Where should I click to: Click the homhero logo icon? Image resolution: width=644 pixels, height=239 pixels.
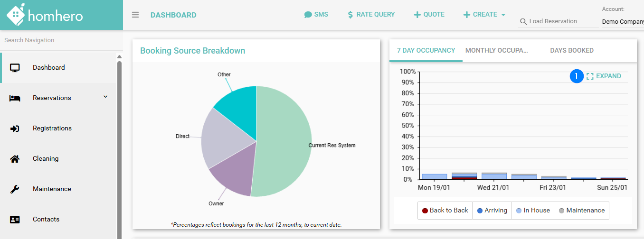coord(16,15)
